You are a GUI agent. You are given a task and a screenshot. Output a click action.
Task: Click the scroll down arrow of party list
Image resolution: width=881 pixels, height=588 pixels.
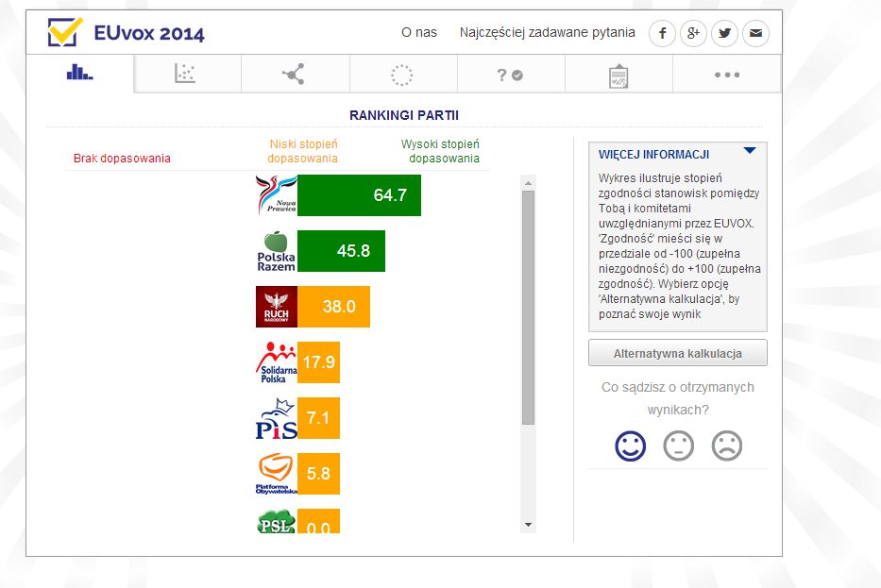(528, 525)
